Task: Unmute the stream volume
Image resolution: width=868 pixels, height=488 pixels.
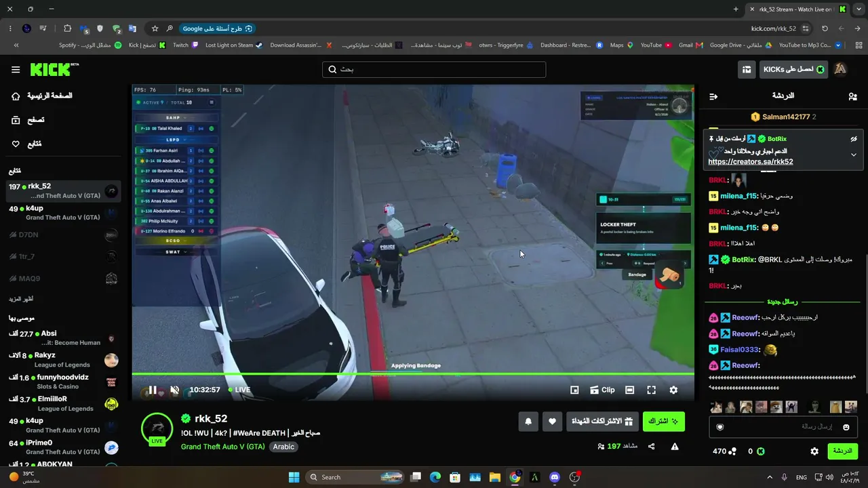Action: pyautogui.click(x=174, y=390)
